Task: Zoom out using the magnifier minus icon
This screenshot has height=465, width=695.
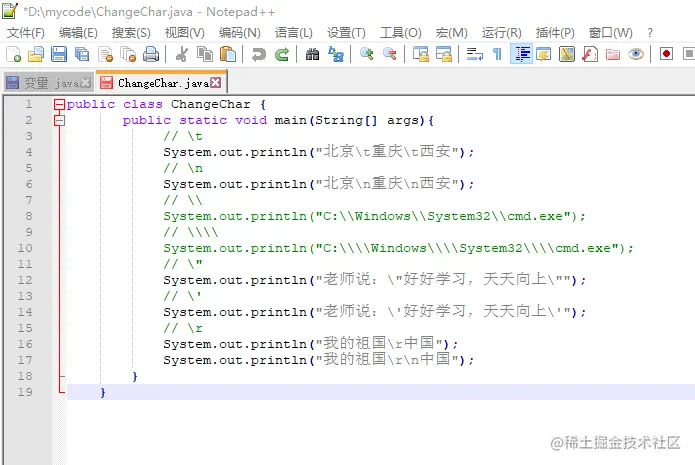Action: pos(390,54)
